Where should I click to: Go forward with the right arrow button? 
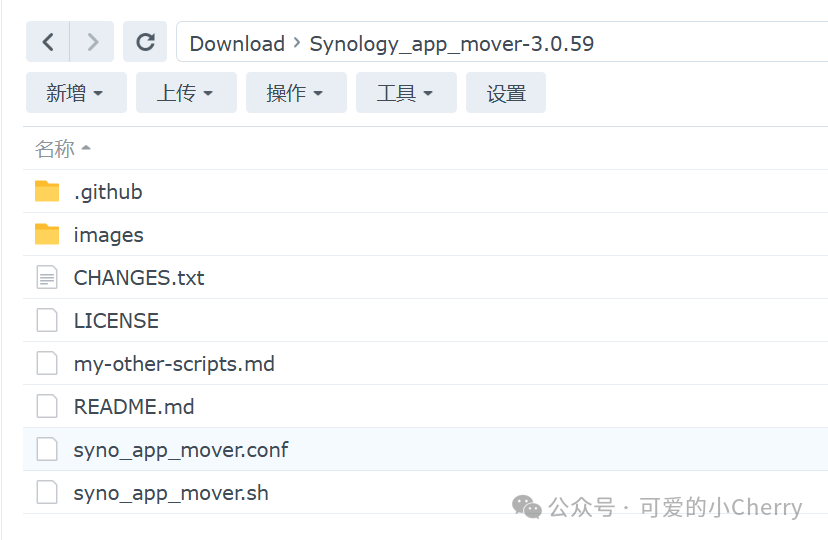coord(92,42)
